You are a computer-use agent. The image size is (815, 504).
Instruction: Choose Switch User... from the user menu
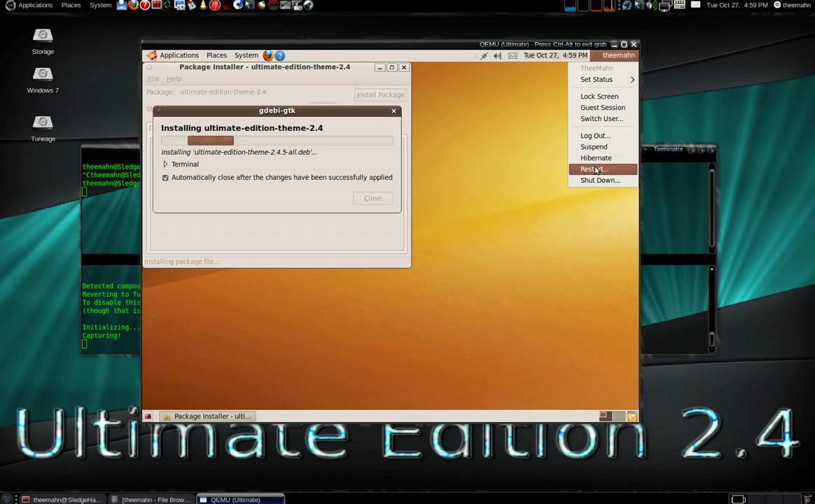603,119
